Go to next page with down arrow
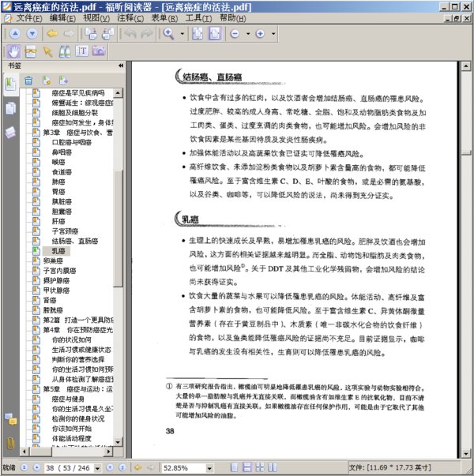 (x=32, y=33)
